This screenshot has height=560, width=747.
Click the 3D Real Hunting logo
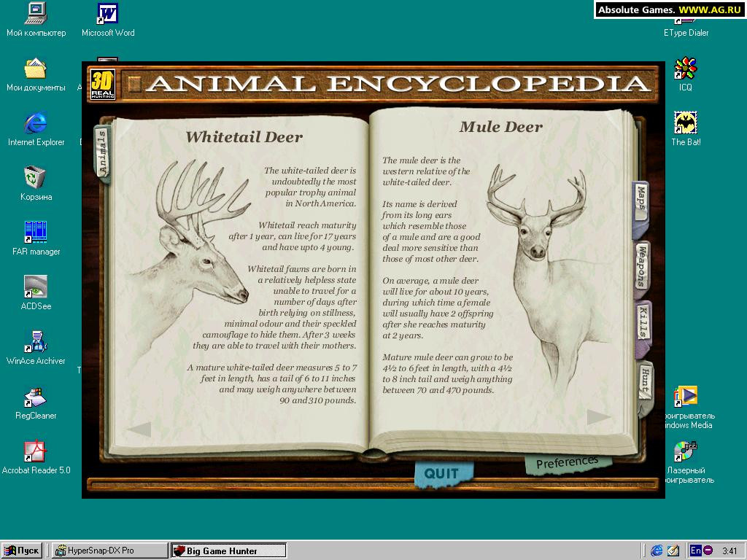[102, 85]
